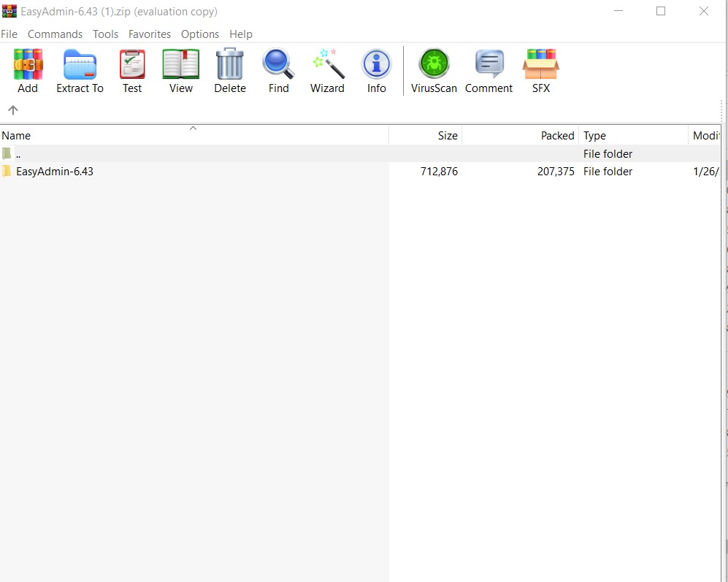Open the Favorites menu

(149, 34)
